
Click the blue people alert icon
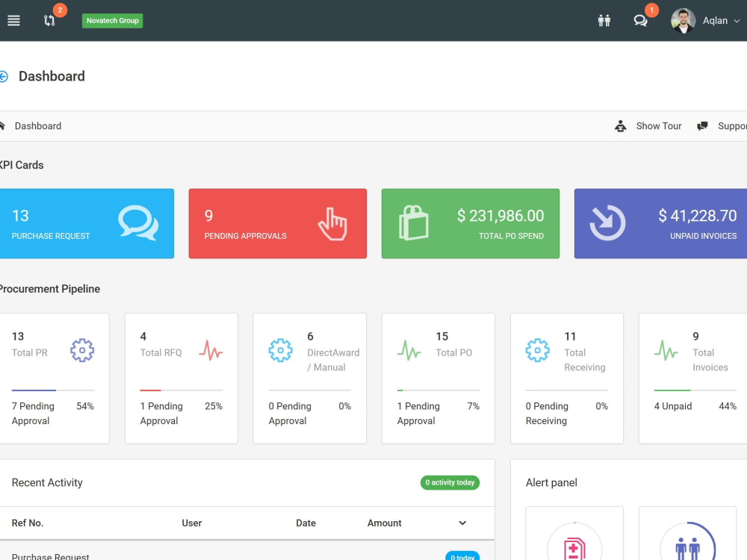687,549
